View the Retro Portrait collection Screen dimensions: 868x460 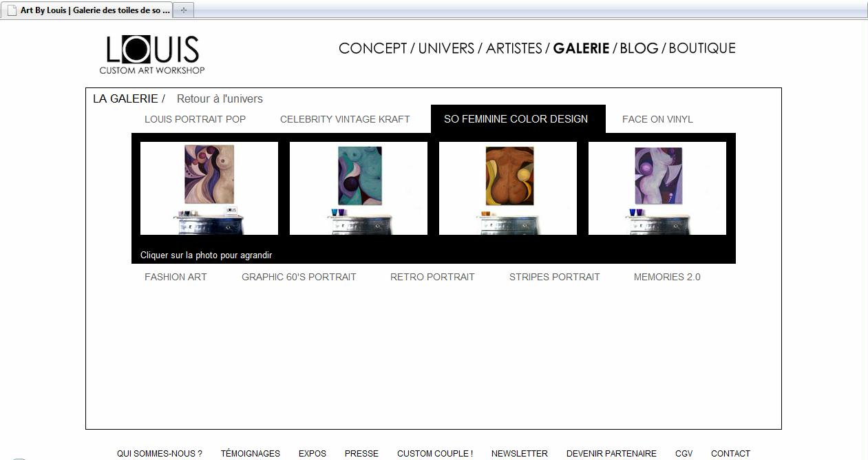[432, 277]
